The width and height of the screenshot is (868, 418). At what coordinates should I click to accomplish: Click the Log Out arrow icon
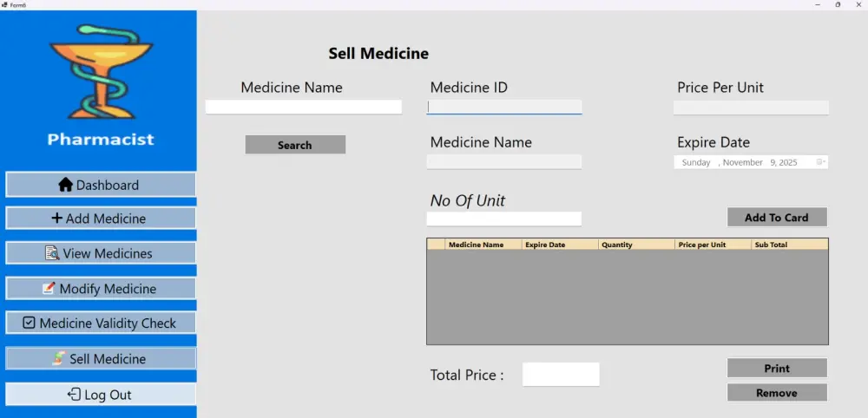74,395
